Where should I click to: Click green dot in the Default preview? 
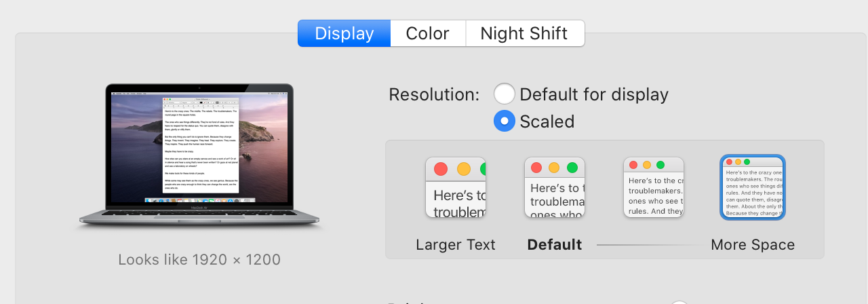572,168
